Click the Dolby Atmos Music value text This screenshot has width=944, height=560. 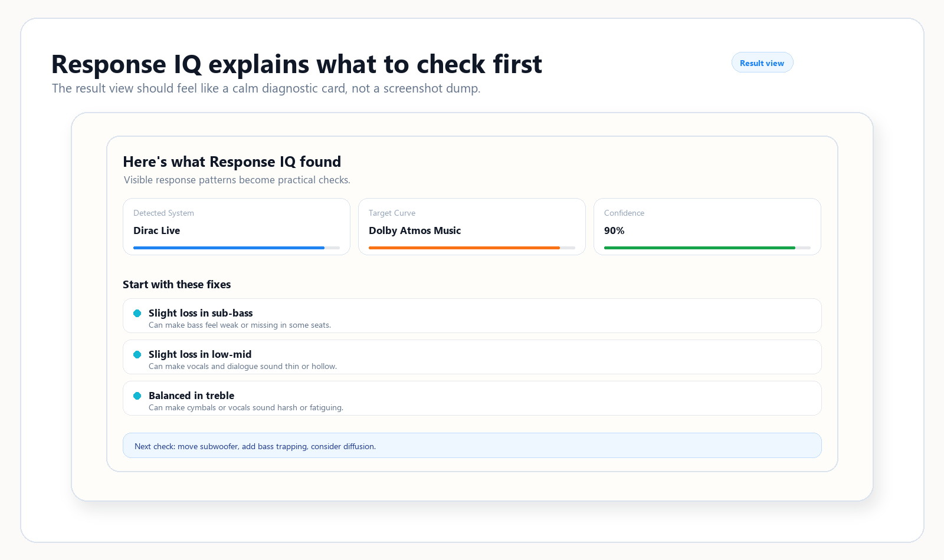coord(415,231)
